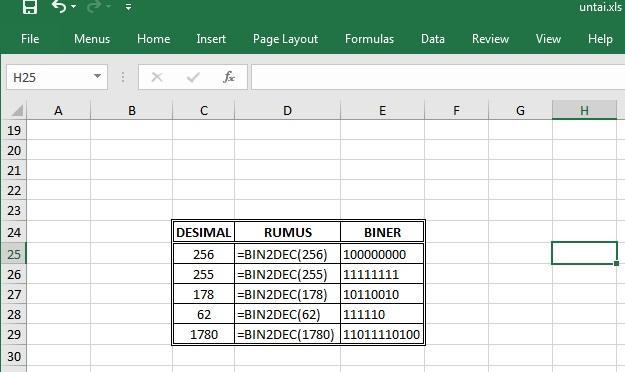Select cell containing decimal 178

coord(204,294)
